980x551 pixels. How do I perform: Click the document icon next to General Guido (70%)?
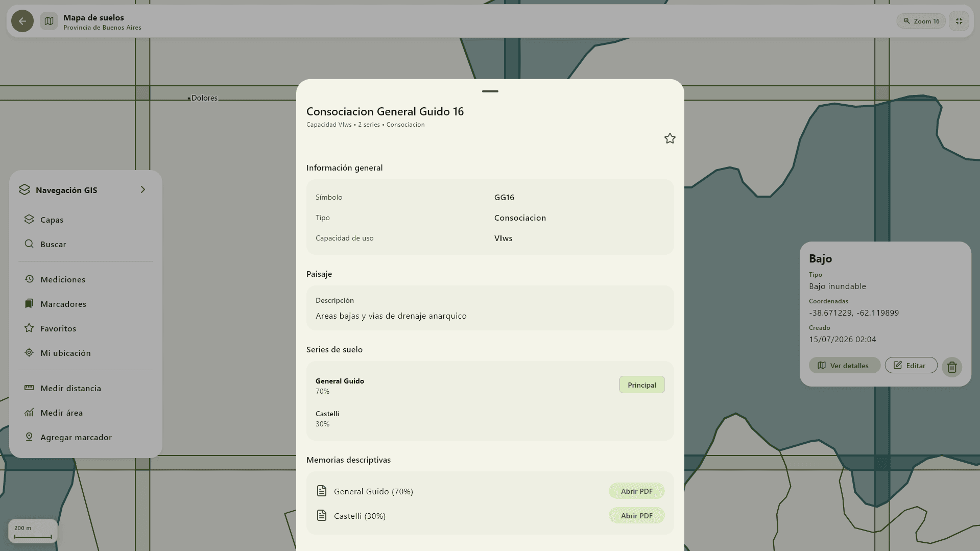322,491
